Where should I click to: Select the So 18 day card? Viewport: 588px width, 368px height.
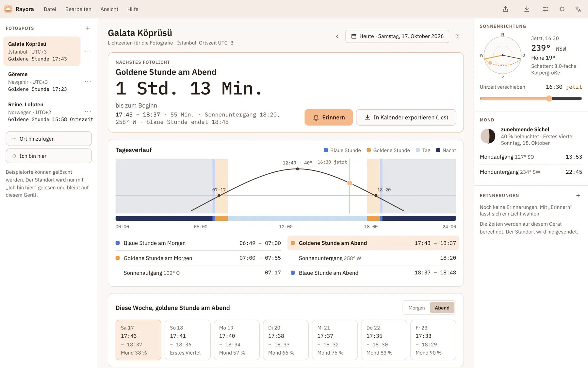pyautogui.click(x=188, y=340)
